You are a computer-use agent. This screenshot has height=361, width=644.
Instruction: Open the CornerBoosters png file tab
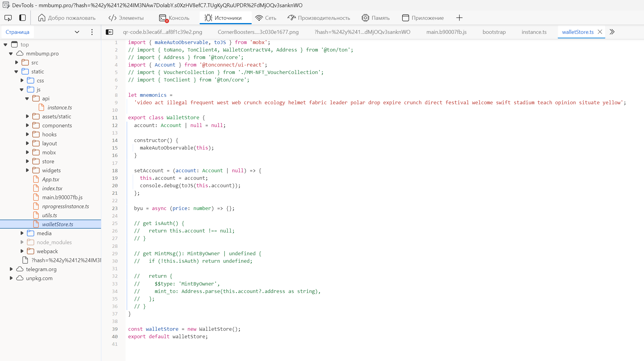click(258, 32)
